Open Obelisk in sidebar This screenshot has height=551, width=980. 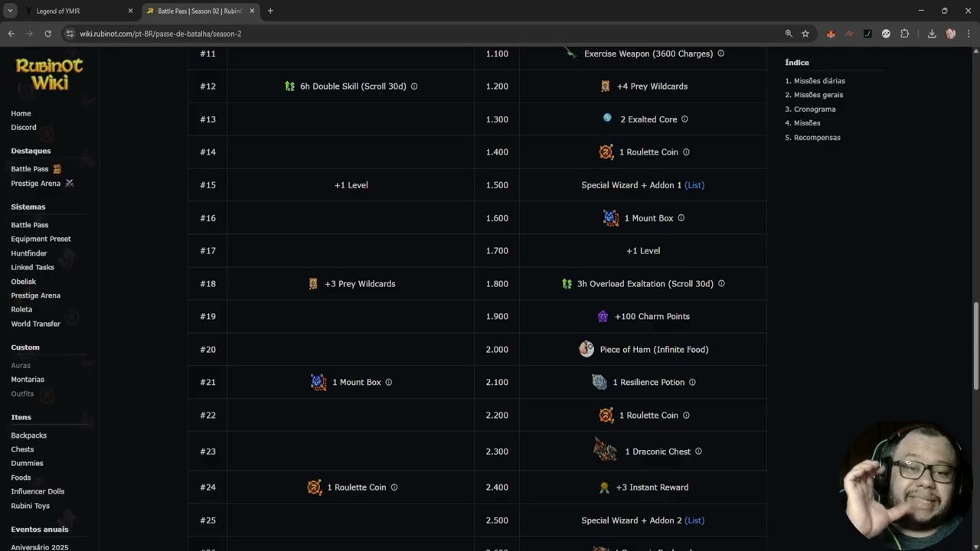(x=24, y=282)
